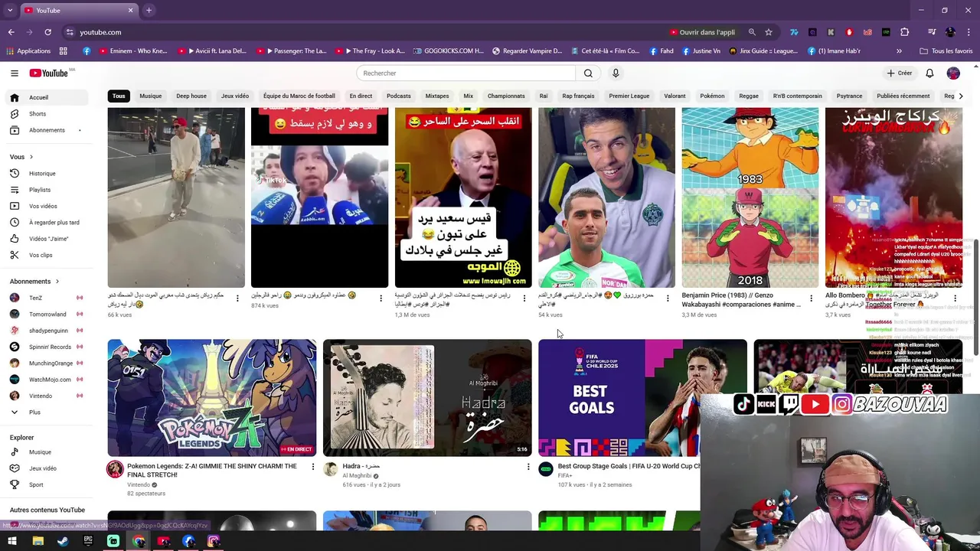Open the FIFA+ channel avatar
Image resolution: width=980 pixels, height=551 pixels.
pos(546,469)
